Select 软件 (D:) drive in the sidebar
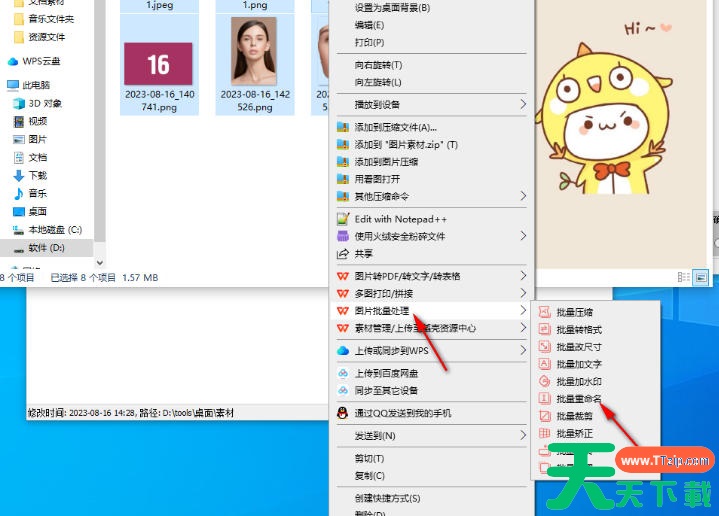Image resolution: width=719 pixels, height=516 pixels. click(x=46, y=247)
